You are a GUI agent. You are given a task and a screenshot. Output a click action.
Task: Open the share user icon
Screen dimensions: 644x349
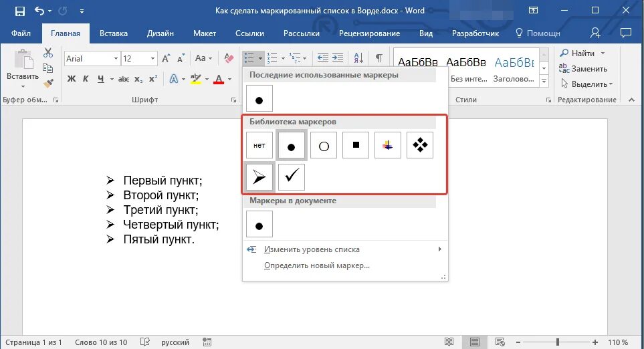point(595,33)
